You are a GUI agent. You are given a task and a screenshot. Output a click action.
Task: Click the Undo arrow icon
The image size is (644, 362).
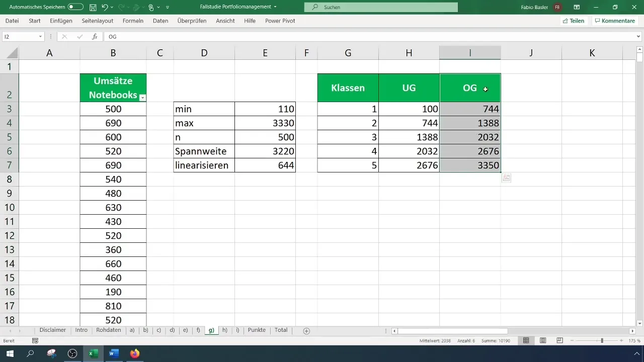pyautogui.click(x=105, y=7)
